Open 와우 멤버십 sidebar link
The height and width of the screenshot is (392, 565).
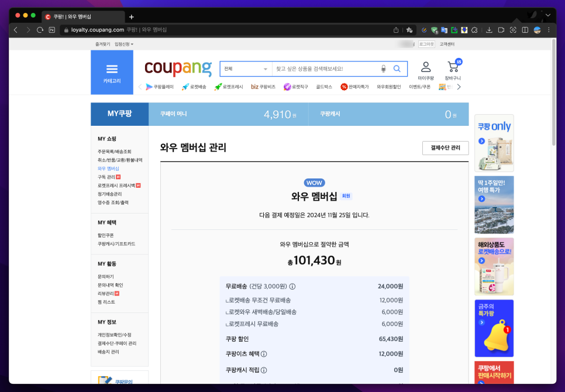point(108,169)
